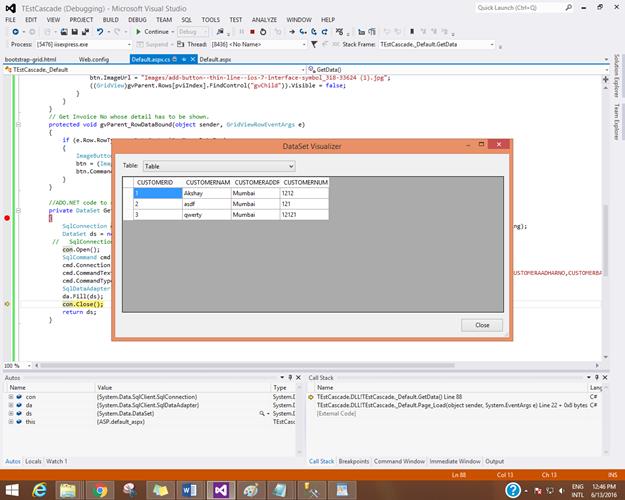Switch to the Locals tab

pyautogui.click(x=33, y=461)
